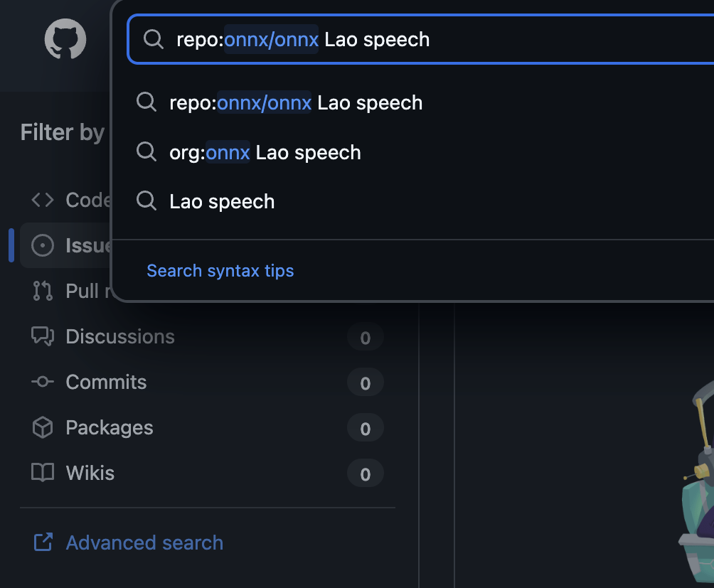714x588 pixels.
Task: Click the Pull requests filter icon
Action: coord(43,291)
